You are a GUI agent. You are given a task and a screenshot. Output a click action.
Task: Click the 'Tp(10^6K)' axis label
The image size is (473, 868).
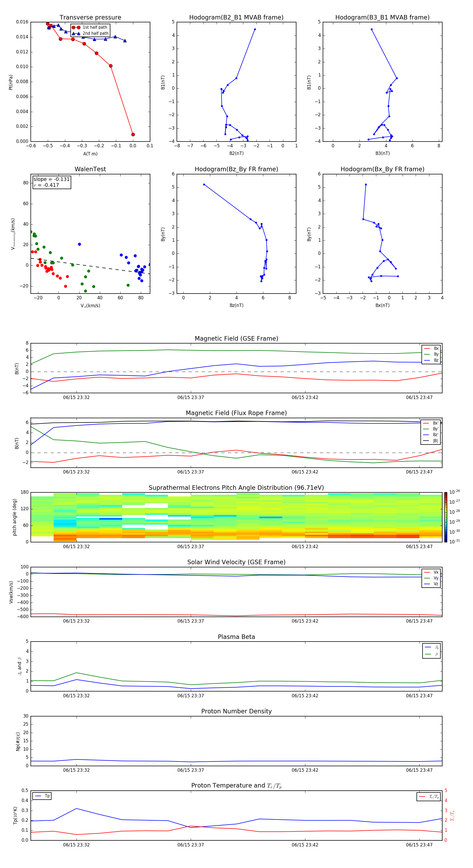point(15,815)
